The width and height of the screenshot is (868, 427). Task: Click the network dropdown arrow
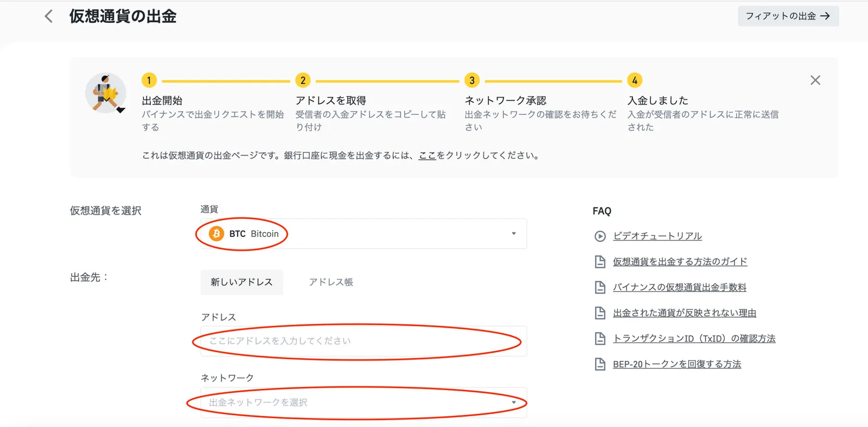[x=514, y=402]
